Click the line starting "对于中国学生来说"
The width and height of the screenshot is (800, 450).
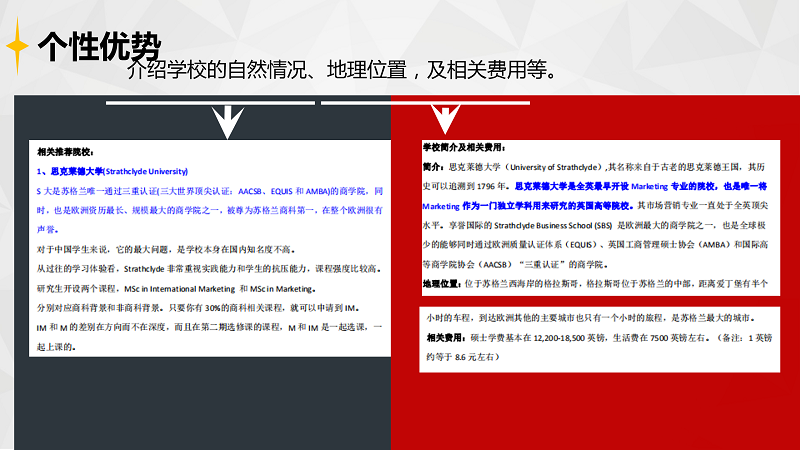166,249
